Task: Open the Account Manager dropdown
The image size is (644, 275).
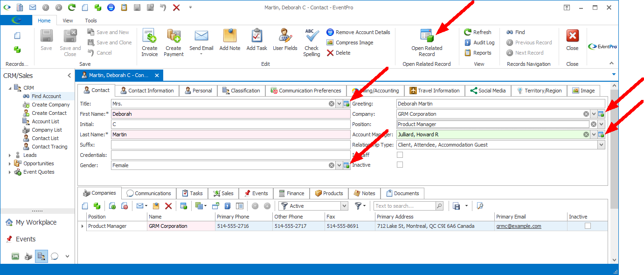Action: (x=594, y=134)
